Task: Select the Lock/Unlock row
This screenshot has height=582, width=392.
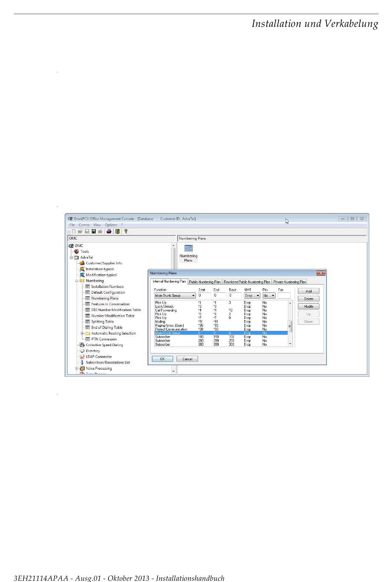Action: [221, 307]
